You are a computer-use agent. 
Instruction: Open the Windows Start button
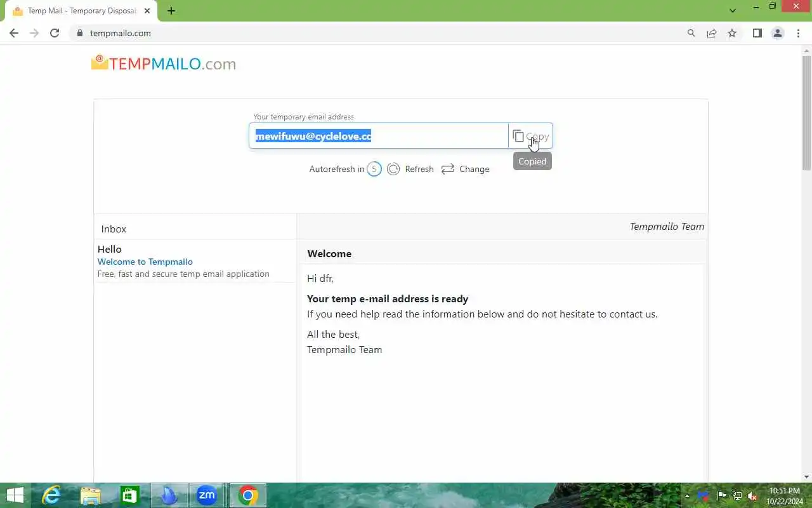click(15, 495)
